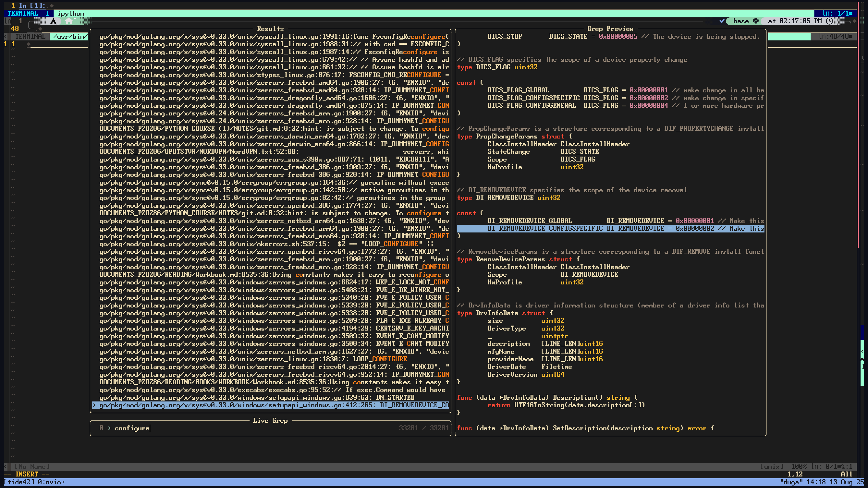Image resolution: width=868 pixels, height=488 pixels.
Task: Click the left angle bracket before TERMINAL
Action: click(x=5, y=36)
